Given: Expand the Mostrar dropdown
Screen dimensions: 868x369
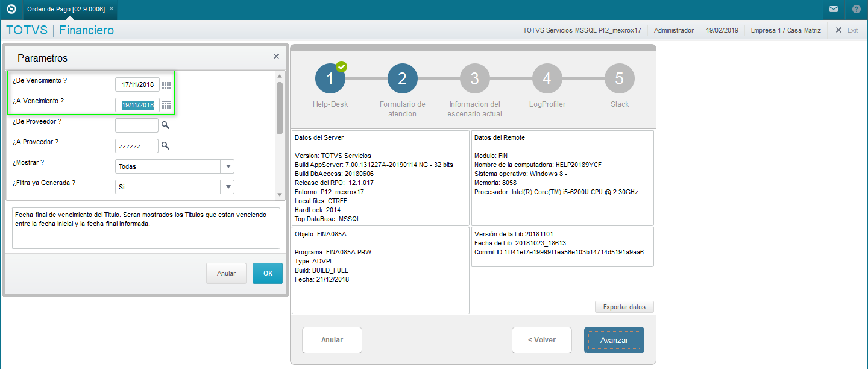Looking at the screenshot, I should point(227,166).
